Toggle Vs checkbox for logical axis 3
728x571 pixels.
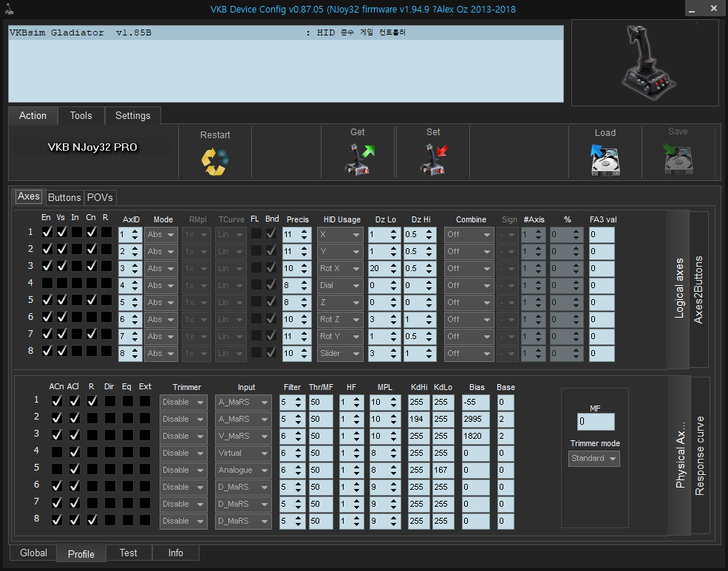62,266
